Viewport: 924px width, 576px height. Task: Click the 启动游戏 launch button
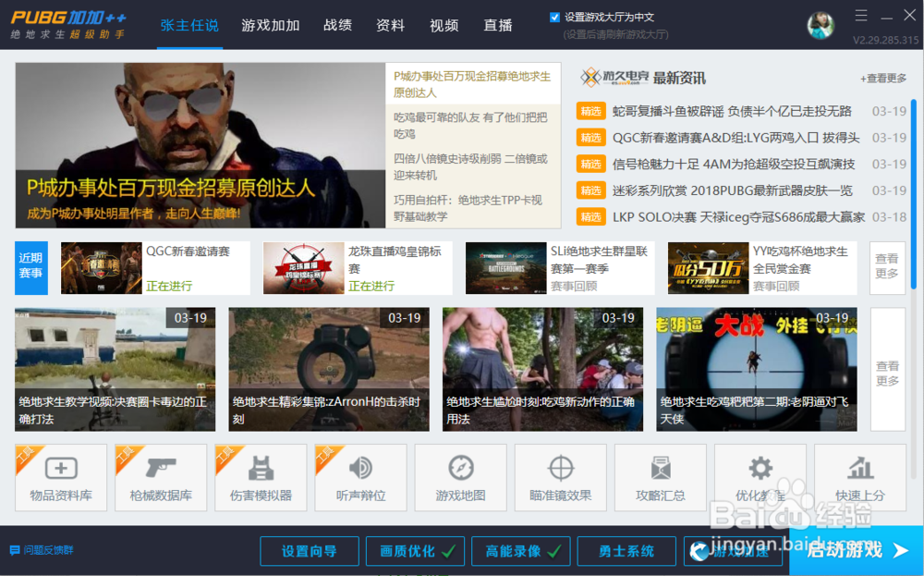point(857,551)
